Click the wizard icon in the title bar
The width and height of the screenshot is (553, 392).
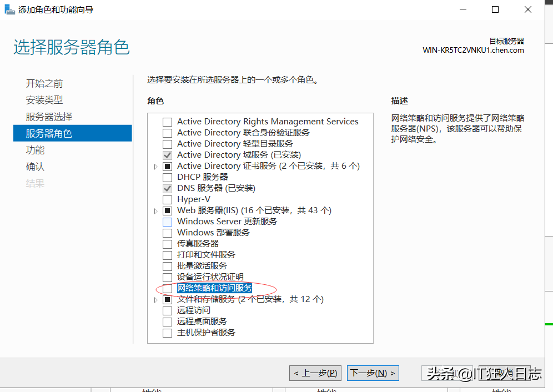point(9,9)
